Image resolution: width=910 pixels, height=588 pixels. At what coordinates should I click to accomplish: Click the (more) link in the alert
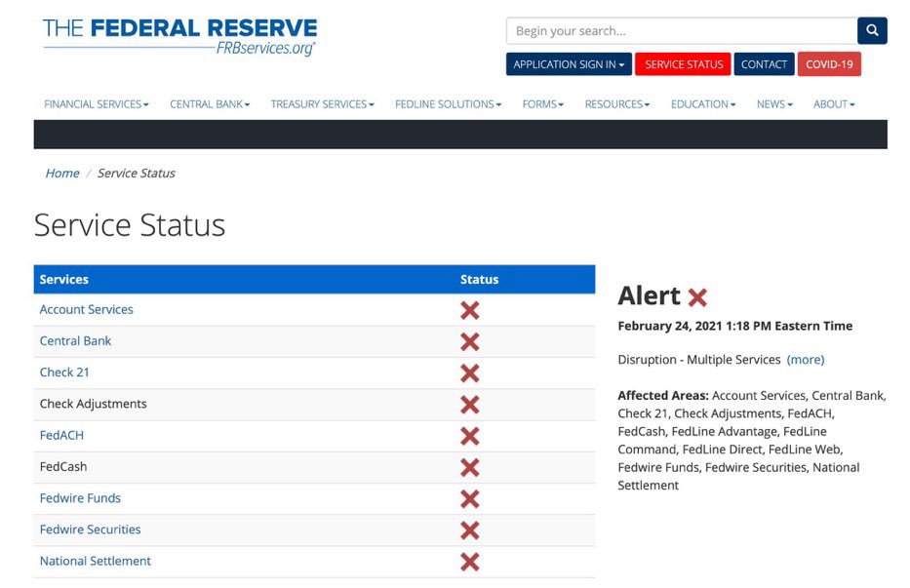pos(806,359)
